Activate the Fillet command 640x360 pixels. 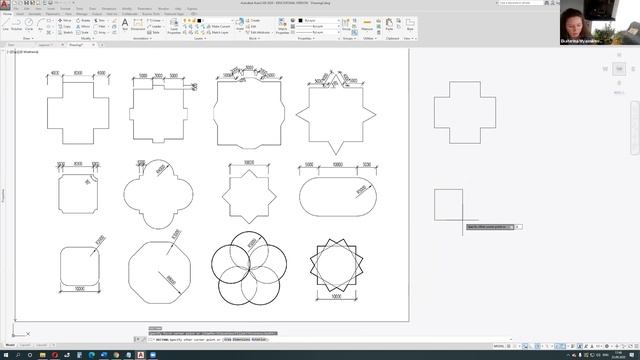click(x=100, y=27)
